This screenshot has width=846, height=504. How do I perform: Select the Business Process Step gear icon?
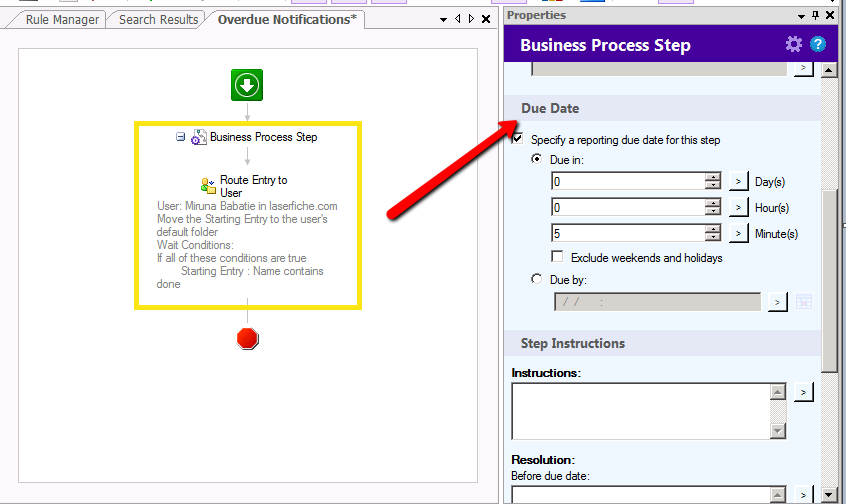click(x=199, y=138)
